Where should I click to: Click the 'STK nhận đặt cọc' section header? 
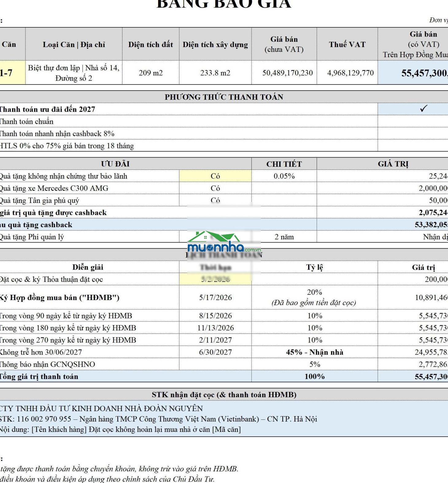[224, 395]
